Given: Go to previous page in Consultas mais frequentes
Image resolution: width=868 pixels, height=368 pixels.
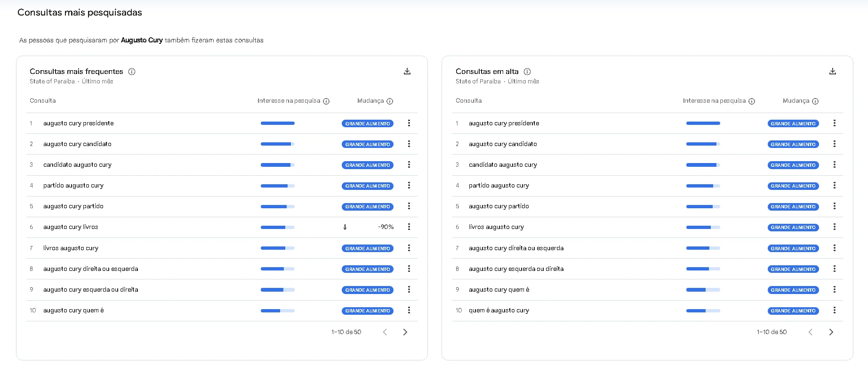Looking at the screenshot, I should (385, 332).
